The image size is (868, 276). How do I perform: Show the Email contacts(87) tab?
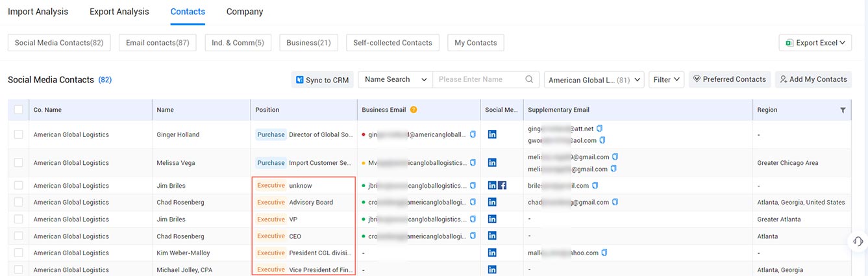tap(157, 43)
